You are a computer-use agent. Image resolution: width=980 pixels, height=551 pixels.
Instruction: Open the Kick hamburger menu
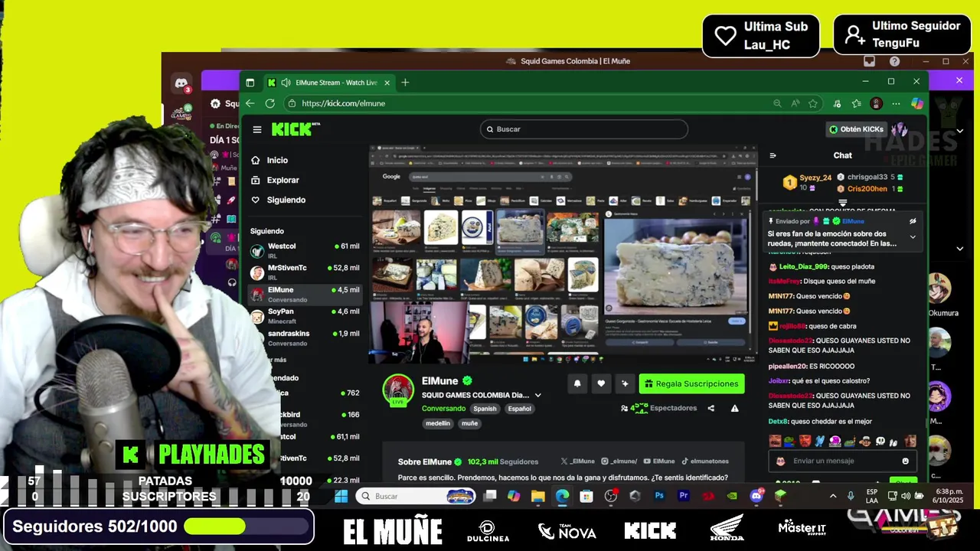[x=257, y=129]
